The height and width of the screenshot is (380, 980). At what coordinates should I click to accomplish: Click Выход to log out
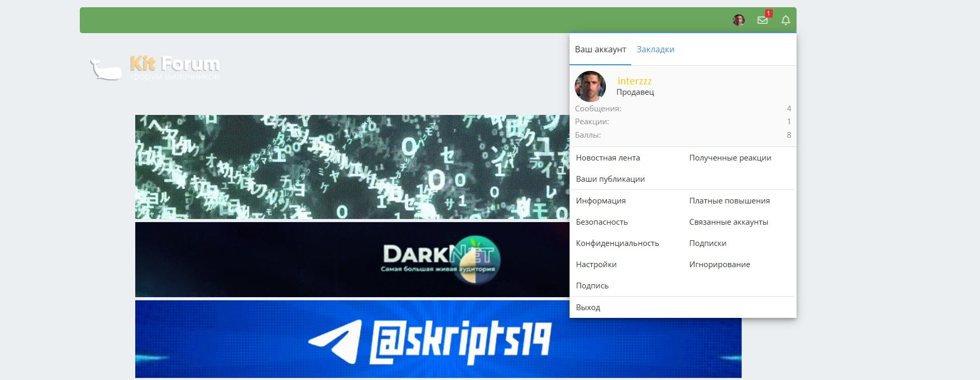[588, 308]
